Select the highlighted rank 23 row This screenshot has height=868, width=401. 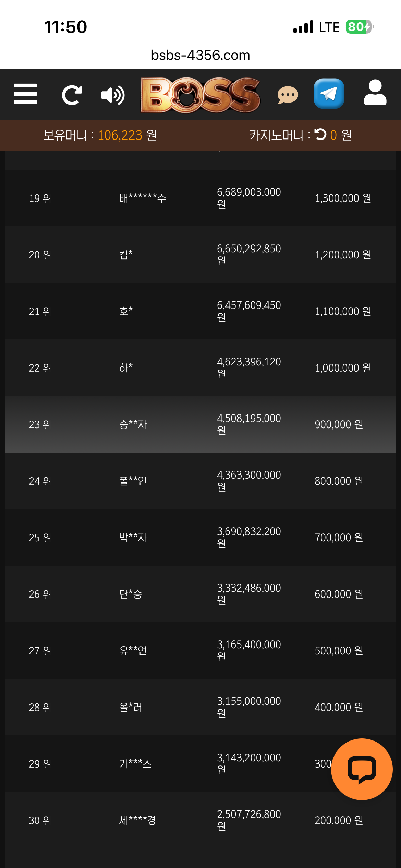pyautogui.click(x=200, y=424)
